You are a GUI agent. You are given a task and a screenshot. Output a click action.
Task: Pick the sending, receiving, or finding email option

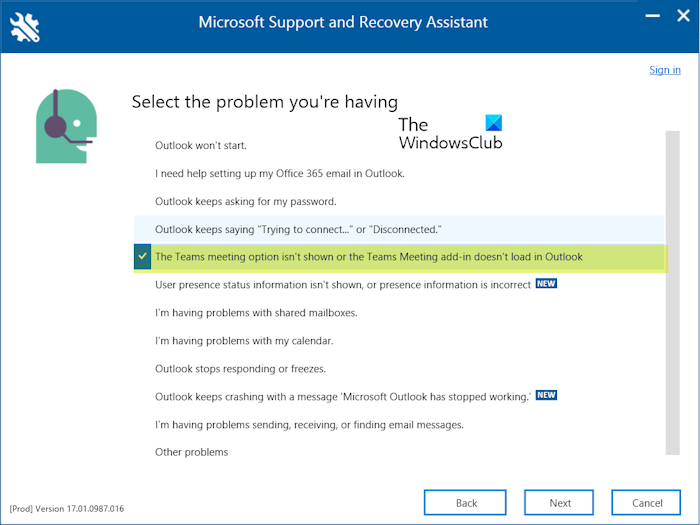click(x=309, y=425)
